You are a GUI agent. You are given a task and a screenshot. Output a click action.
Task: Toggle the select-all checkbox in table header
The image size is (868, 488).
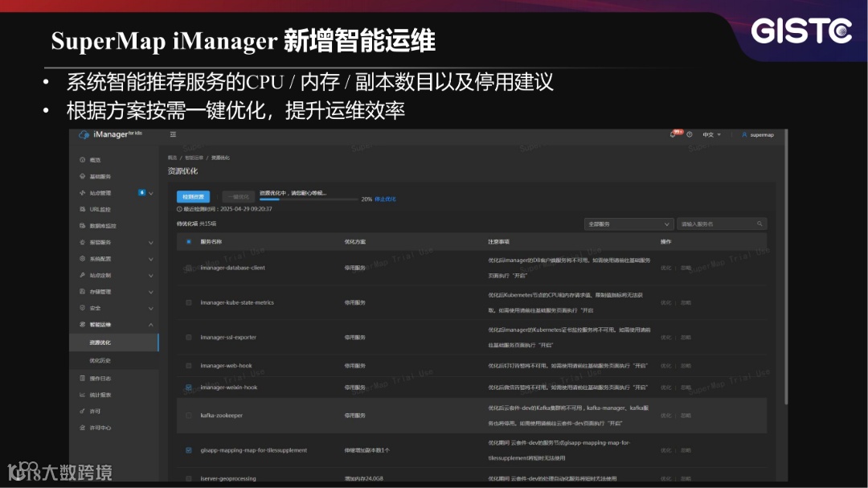point(189,241)
